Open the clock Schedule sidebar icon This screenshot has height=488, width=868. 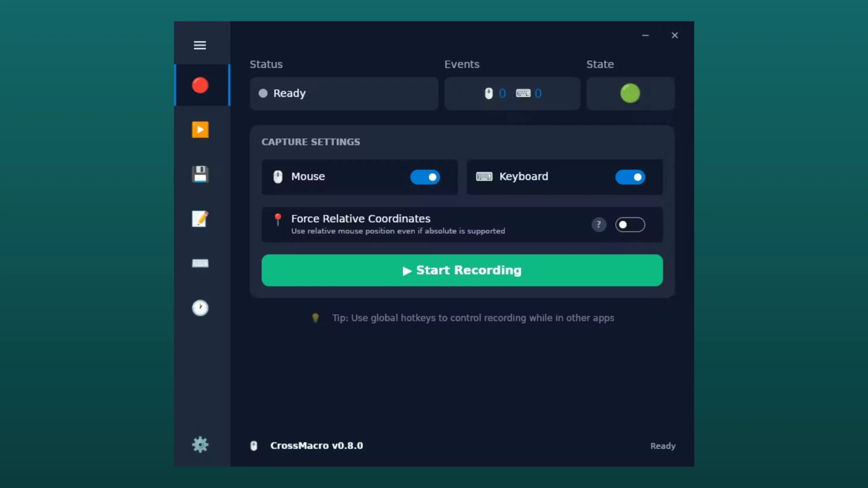(x=200, y=308)
